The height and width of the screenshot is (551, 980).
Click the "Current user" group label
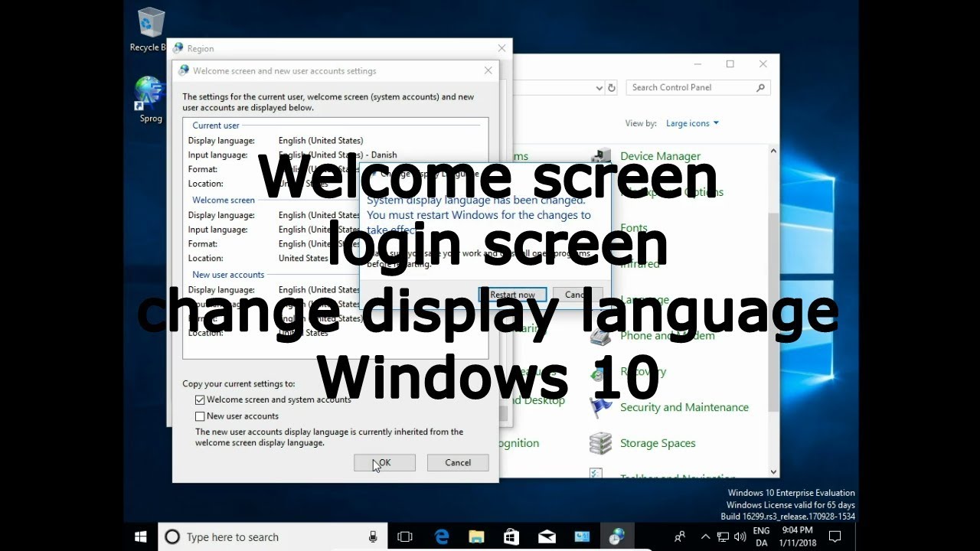click(216, 126)
